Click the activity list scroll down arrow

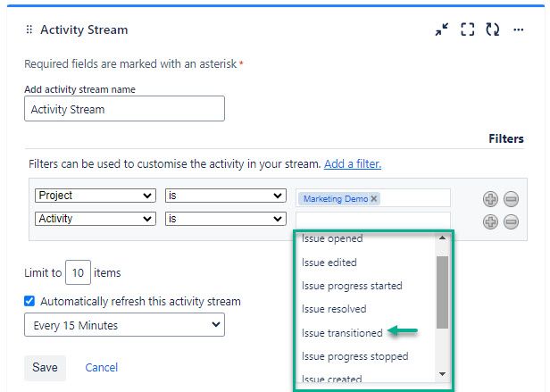pyautogui.click(x=442, y=374)
